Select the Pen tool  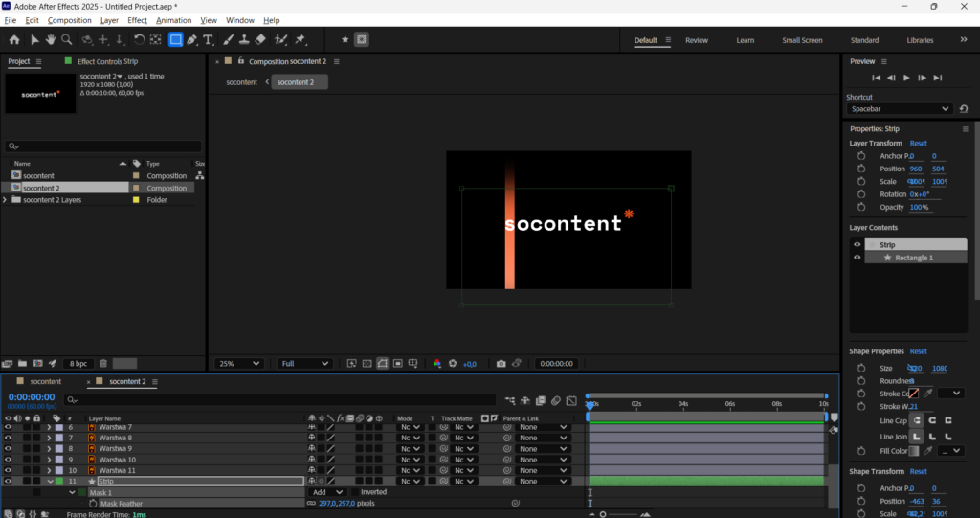tap(191, 39)
